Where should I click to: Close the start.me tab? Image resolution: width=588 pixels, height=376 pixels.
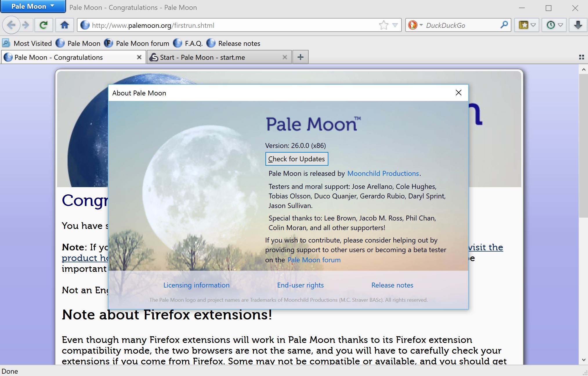pos(285,57)
